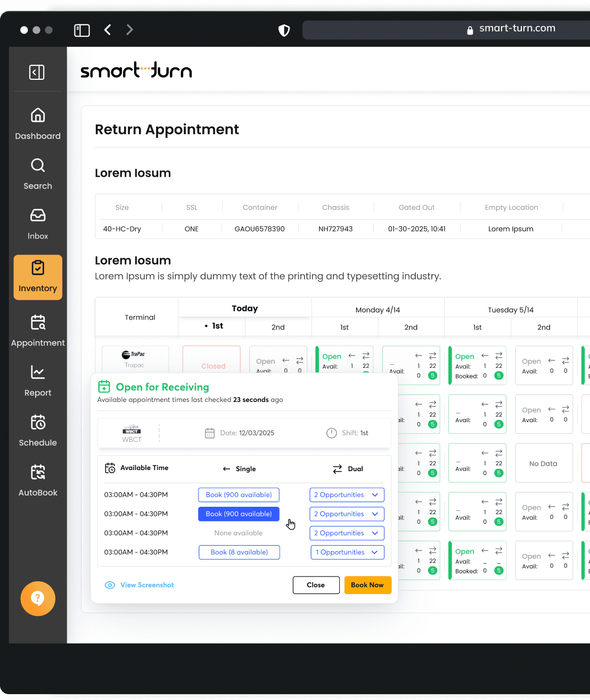Click container number GAOU6578390
This screenshot has height=700, width=590.
(260, 229)
